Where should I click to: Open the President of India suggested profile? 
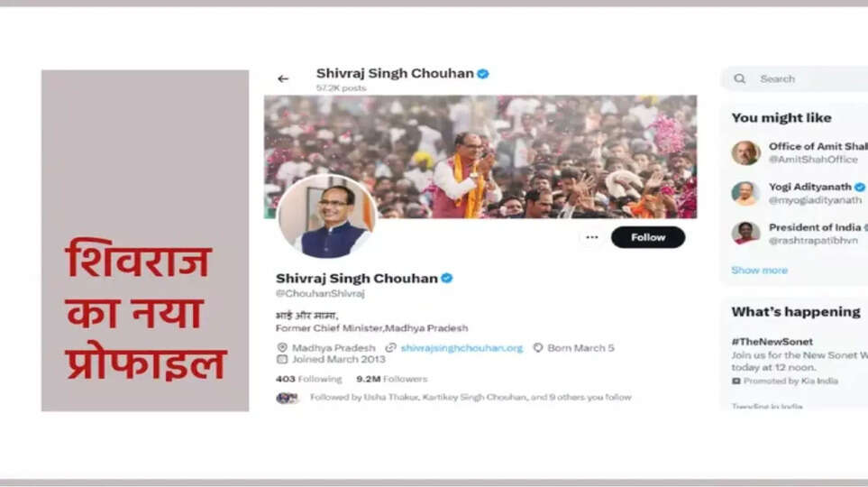coord(799,234)
